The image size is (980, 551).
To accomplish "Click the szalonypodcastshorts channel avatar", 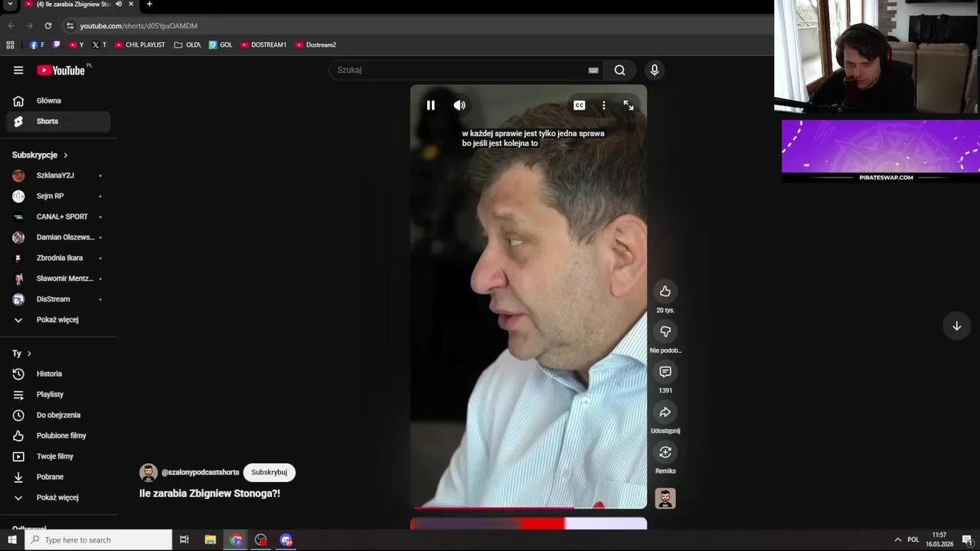I will tap(149, 473).
